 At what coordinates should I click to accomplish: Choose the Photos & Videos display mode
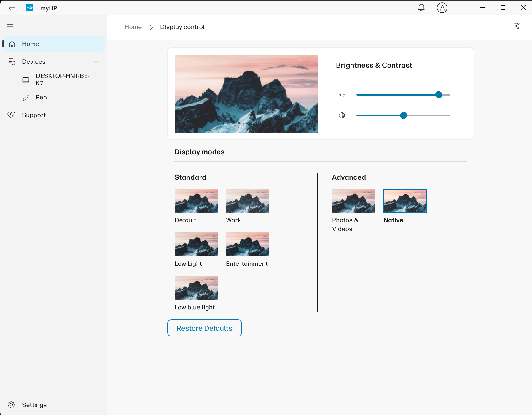(353, 201)
